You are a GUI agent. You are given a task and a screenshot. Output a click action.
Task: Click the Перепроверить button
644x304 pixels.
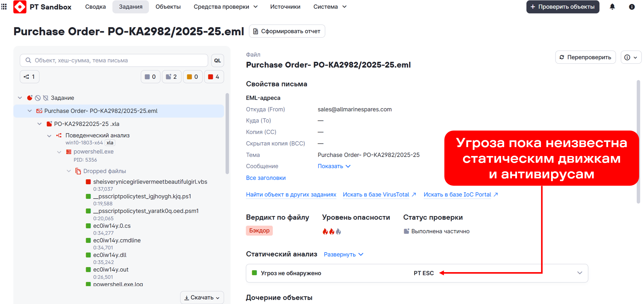tap(585, 57)
